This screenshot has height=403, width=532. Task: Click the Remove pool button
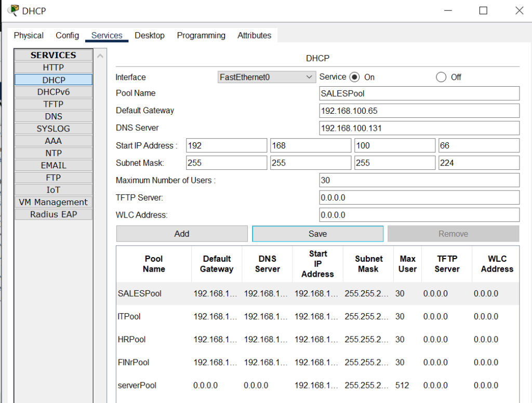point(453,234)
